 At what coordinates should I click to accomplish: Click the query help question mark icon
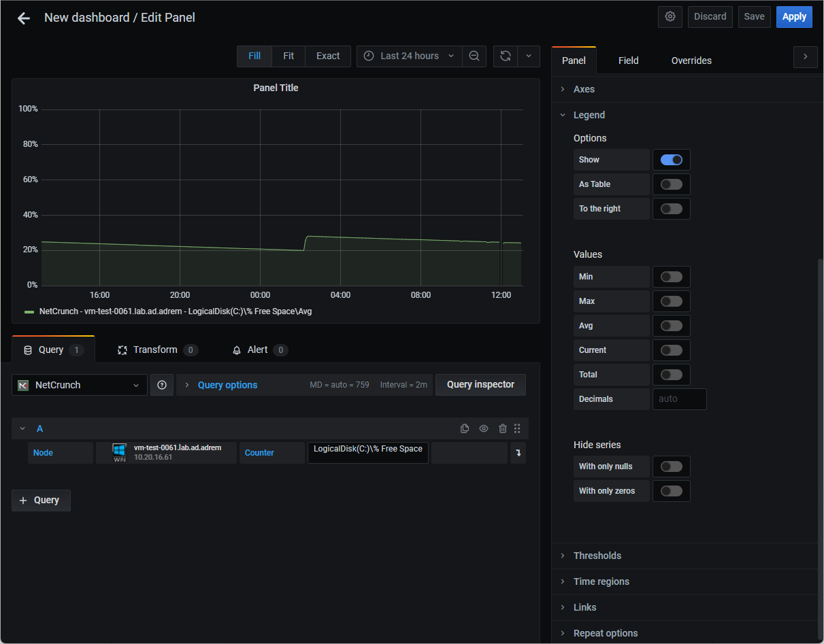pyautogui.click(x=162, y=385)
